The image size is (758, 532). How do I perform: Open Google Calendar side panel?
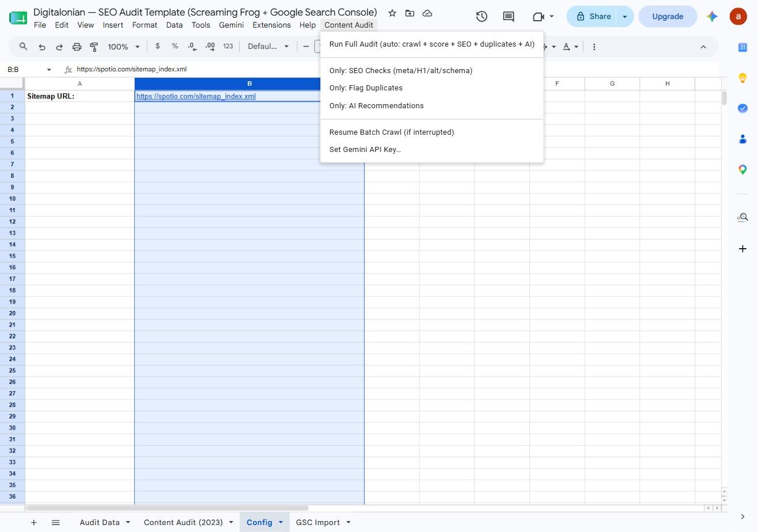click(x=742, y=47)
